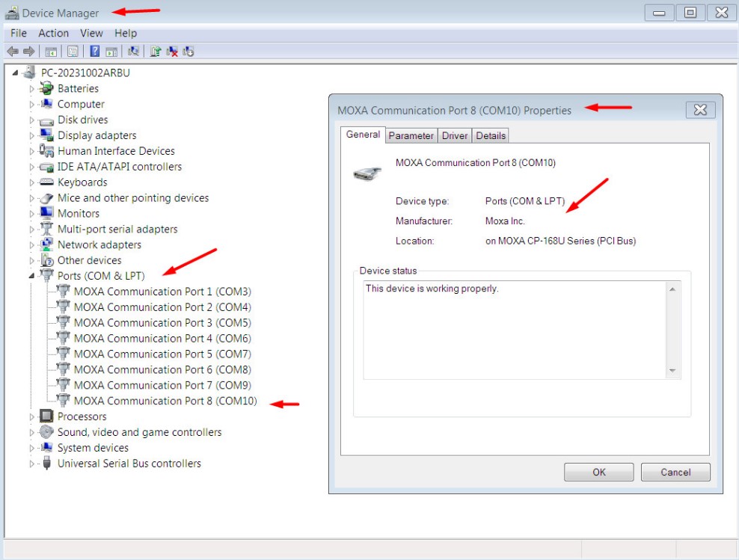
Task: Expand the IDE ATA/ATAPI controllers node
Action: [x=31, y=167]
